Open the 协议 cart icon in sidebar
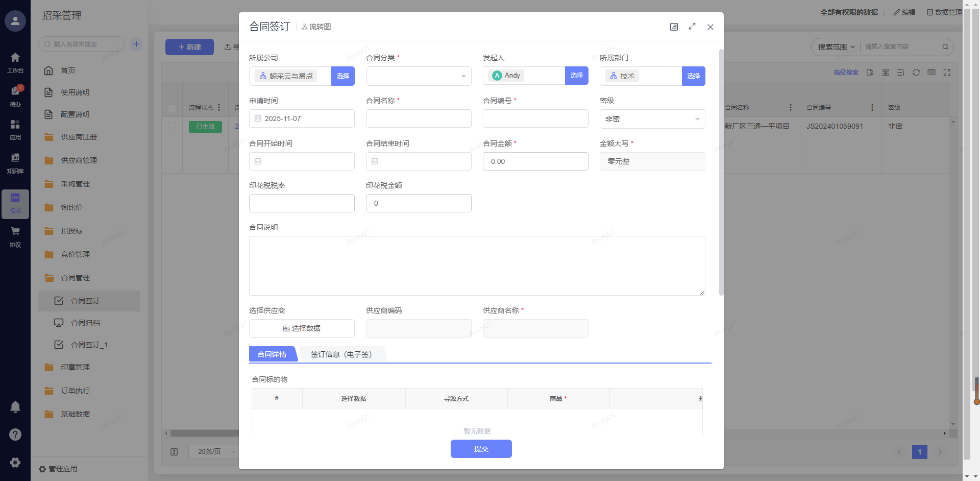This screenshot has width=980, height=481. point(15,236)
